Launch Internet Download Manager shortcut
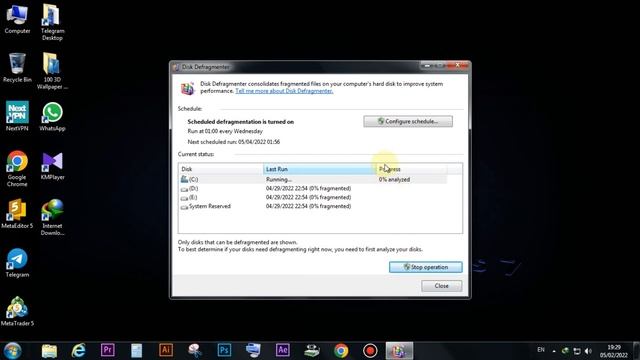Screen dimensions: 640x360 (x=52, y=217)
